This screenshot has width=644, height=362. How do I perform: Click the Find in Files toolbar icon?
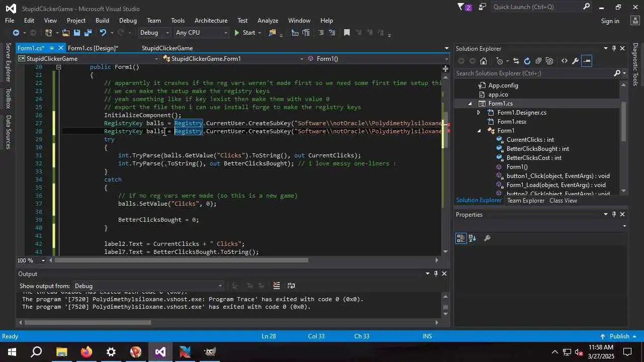point(273,33)
